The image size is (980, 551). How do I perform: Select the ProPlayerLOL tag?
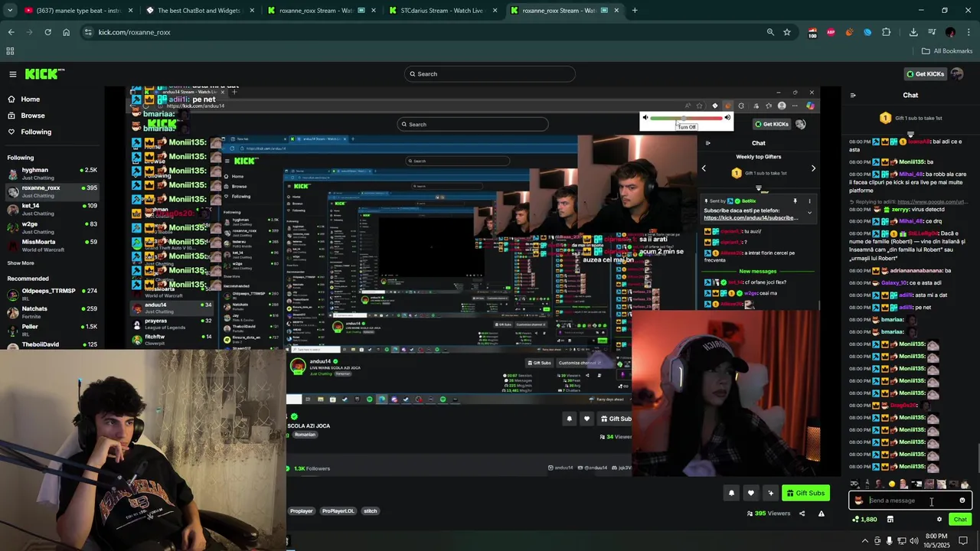tap(338, 511)
